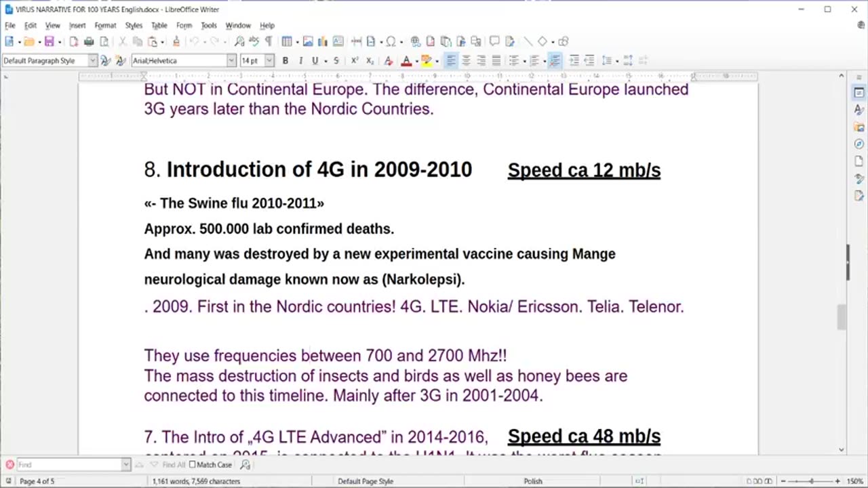868x488 pixels.
Task: Toggle unordered bullet list
Action: [x=514, y=60]
